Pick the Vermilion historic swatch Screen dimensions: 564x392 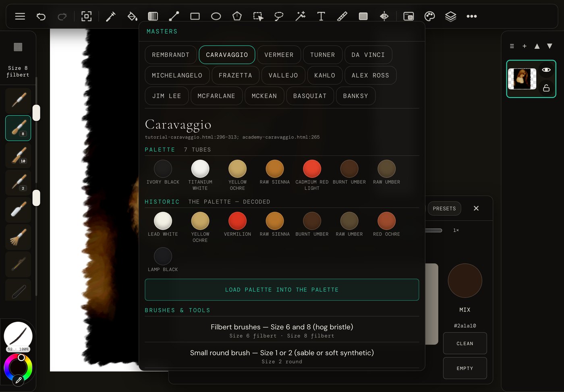click(237, 221)
